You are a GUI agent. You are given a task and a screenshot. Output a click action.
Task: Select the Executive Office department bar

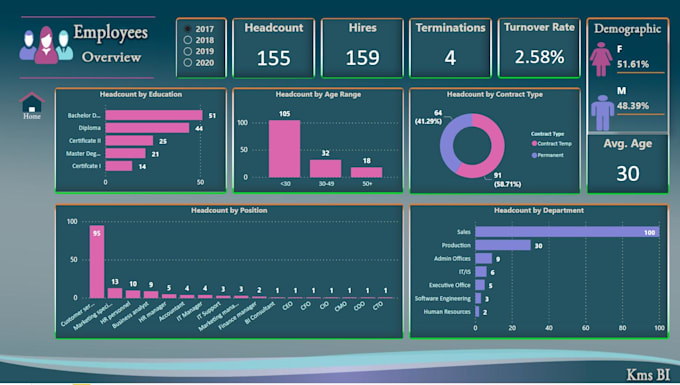click(480, 285)
